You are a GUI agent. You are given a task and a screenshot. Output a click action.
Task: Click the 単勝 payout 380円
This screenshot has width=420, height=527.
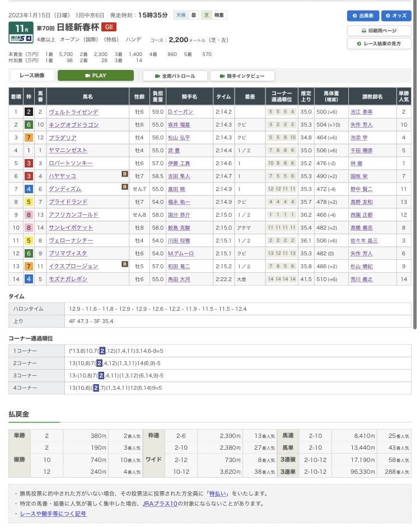tap(99, 436)
